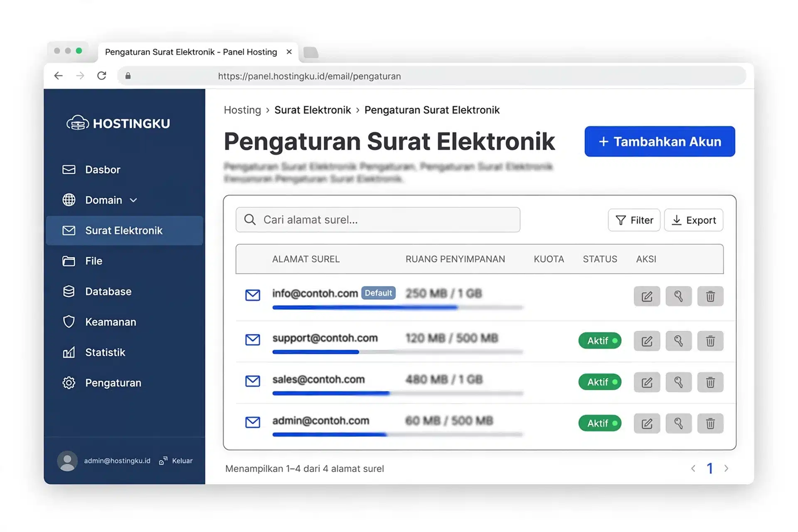Open password key for info@contoh.com
This screenshot has width=798, height=532.
click(678, 296)
